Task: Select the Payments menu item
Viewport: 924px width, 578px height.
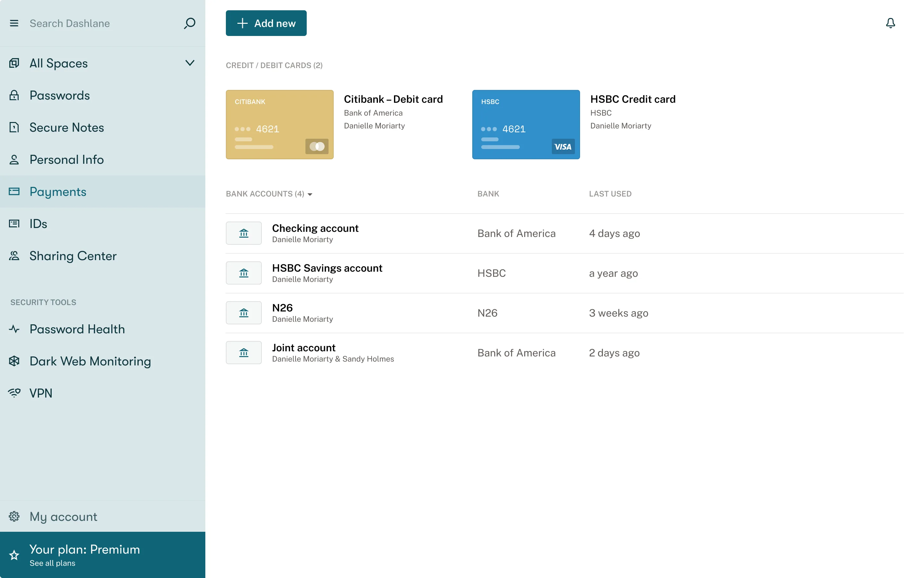Action: (x=103, y=191)
